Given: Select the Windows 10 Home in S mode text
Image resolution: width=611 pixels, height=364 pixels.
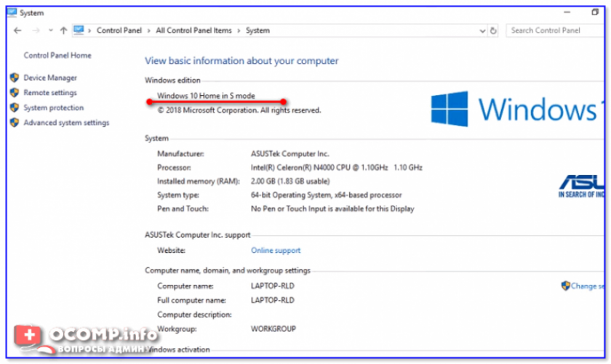Looking at the screenshot, I should click(x=206, y=96).
